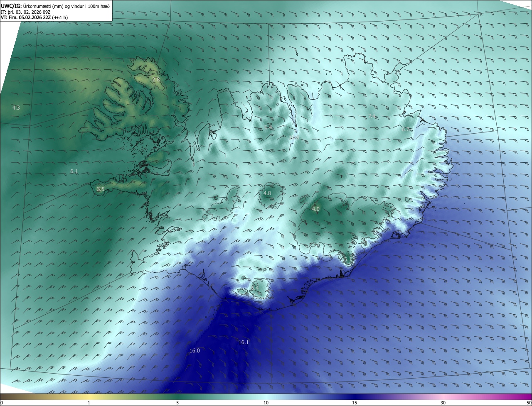Click the UWC/IG map title line
Image resolution: width=532 pixels, height=406 pixels.
tap(55, 6)
